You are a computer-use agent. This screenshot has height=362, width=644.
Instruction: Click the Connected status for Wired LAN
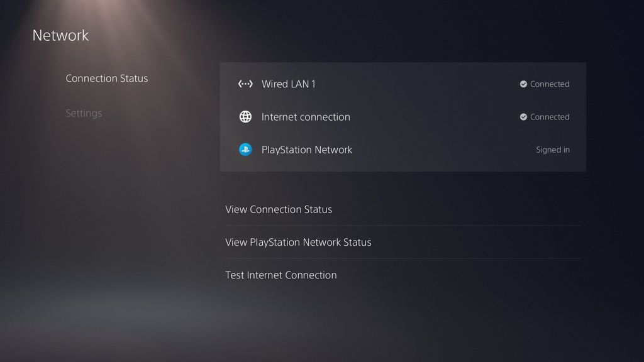(550, 84)
